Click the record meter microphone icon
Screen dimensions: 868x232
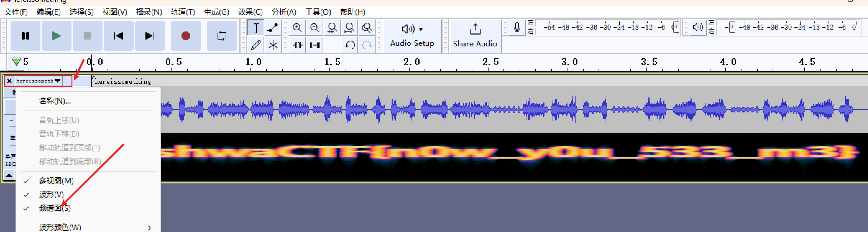tap(517, 27)
